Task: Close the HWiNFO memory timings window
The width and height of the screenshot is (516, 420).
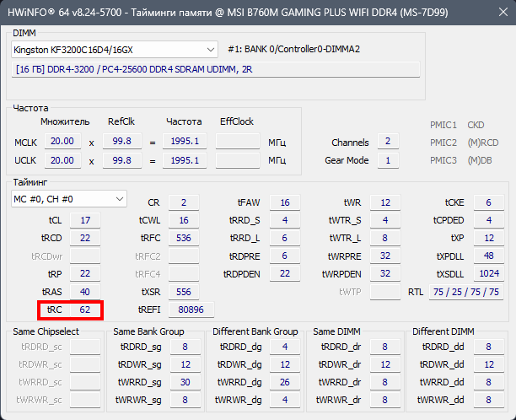Action: coord(503,12)
